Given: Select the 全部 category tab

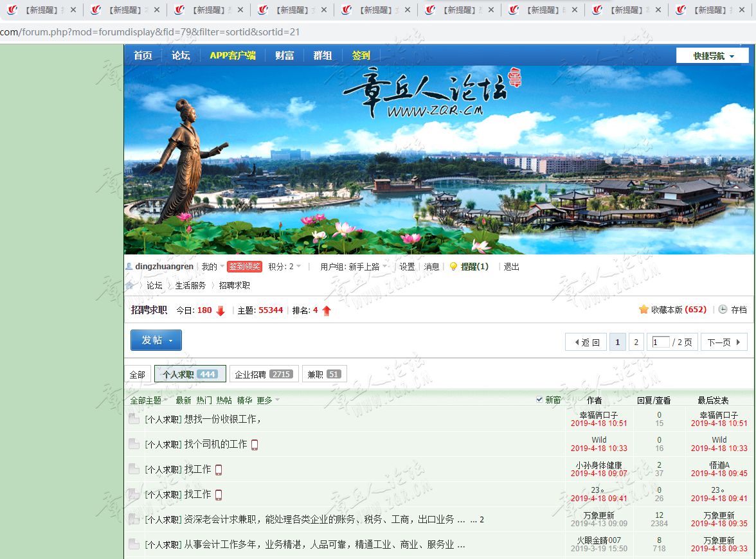Looking at the screenshot, I should pos(138,375).
